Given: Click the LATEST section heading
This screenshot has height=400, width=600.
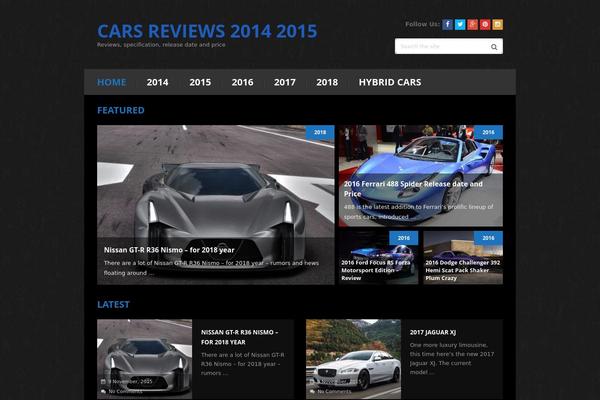Looking at the screenshot, I should [x=113, y=305].
